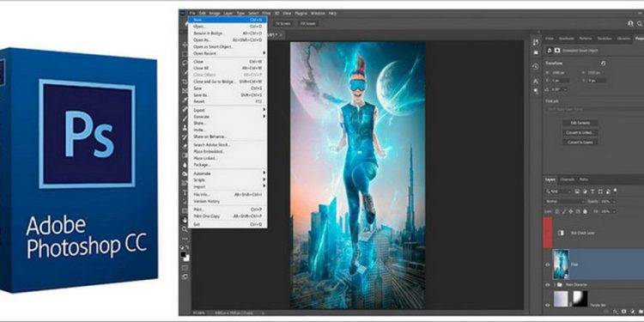The width and height of the screenshot is (644, 322).
Task: Select the Eyedropper tool
Action: click(185, 100)
